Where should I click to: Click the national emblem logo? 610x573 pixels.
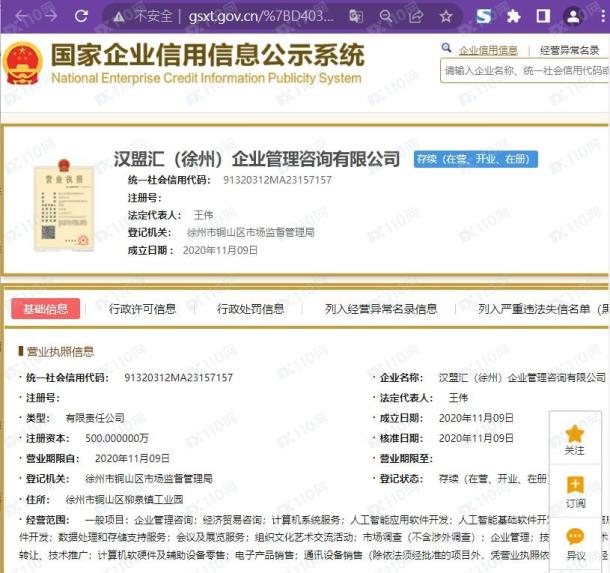[x=23, y=63]
